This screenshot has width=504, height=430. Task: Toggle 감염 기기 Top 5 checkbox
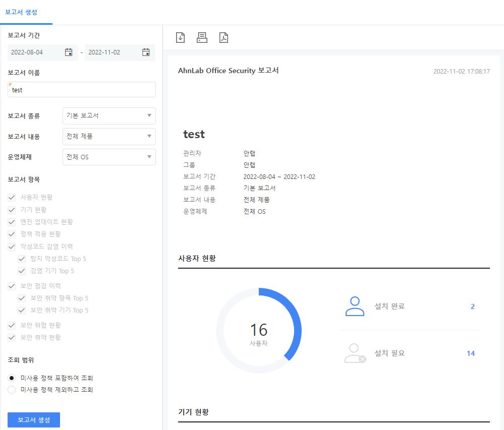(22, 271)
